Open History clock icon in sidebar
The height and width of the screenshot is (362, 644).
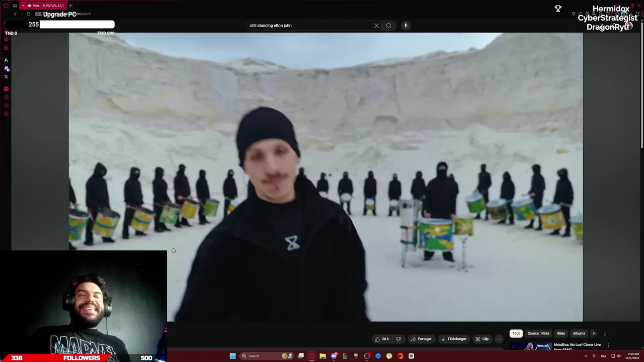click(x=6, y=97)
